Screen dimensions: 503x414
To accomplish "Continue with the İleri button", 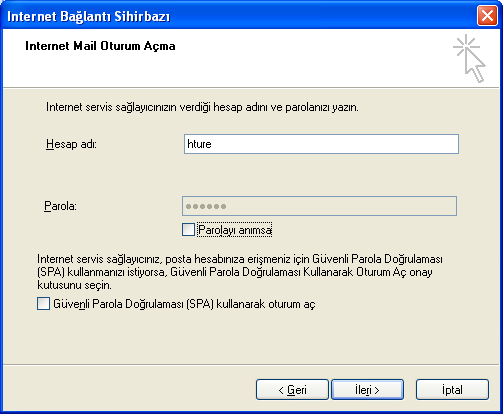I will pos(367,389).
